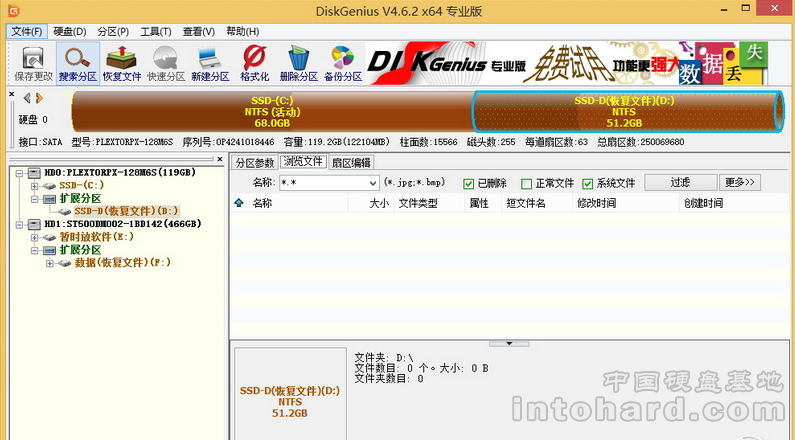Select the SSD-D(恢复文件)(D:) partition bar
Viewport: 795px width, 440px height.
628,112
